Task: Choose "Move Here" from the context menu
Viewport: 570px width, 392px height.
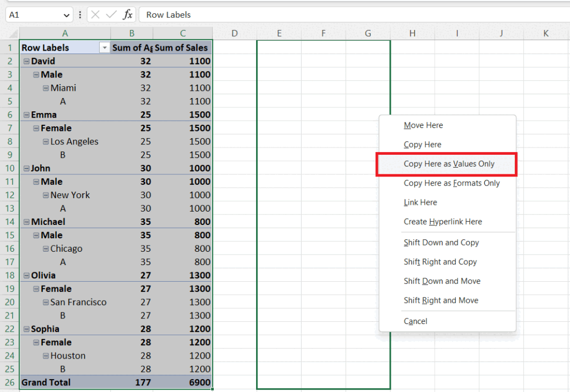Action: tap(423, 125)
